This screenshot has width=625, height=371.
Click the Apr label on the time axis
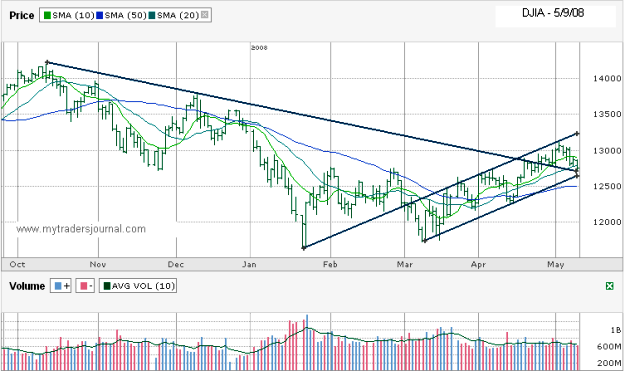[478, 264]
